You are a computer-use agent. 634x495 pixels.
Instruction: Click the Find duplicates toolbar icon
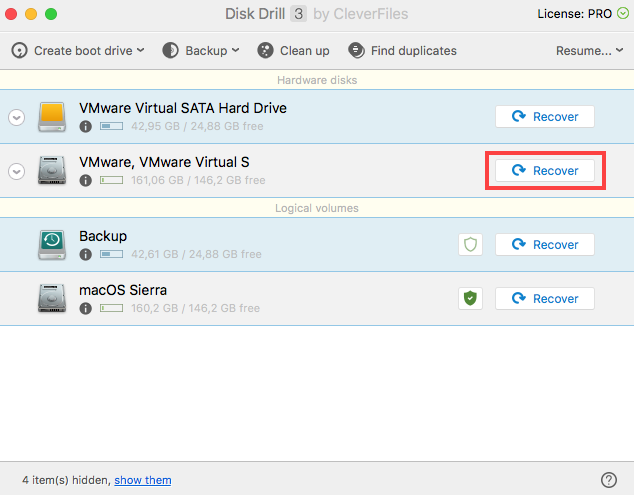coord(356,51)
